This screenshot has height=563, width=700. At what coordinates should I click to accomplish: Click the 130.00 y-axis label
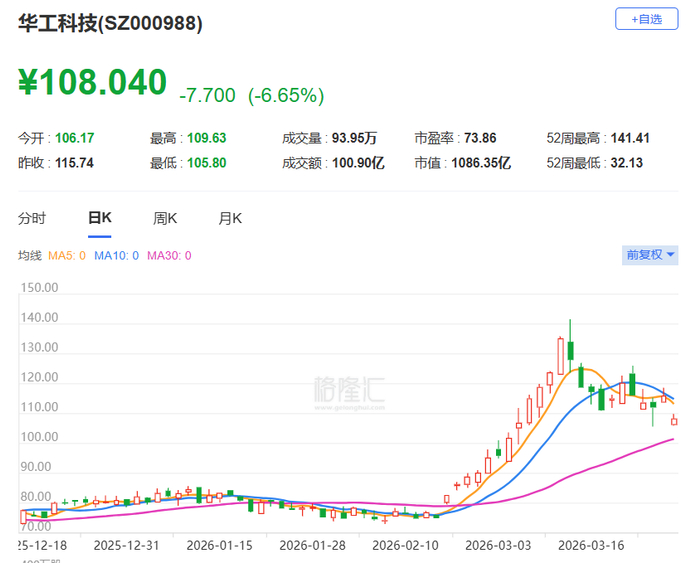click(x=39, y=348)
